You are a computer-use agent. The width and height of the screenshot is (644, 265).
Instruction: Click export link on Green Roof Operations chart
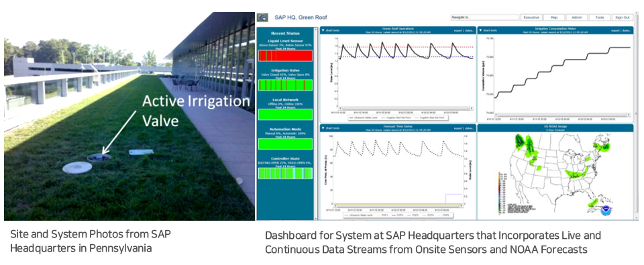458,30
